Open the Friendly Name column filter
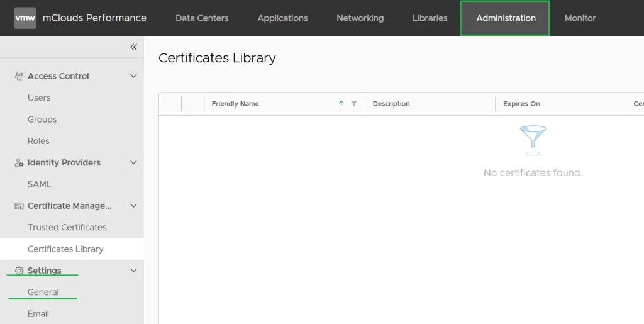 pyautogui.click(x=353, y=104)
